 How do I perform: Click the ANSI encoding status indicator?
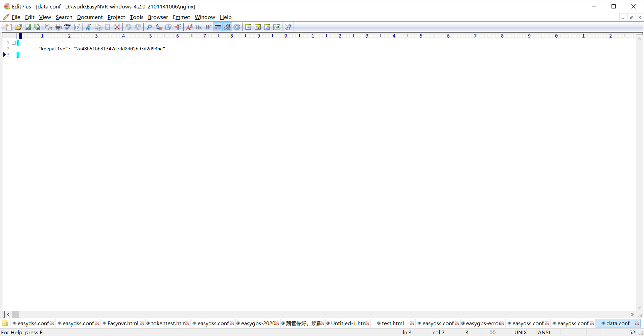(x=544, y=332)
